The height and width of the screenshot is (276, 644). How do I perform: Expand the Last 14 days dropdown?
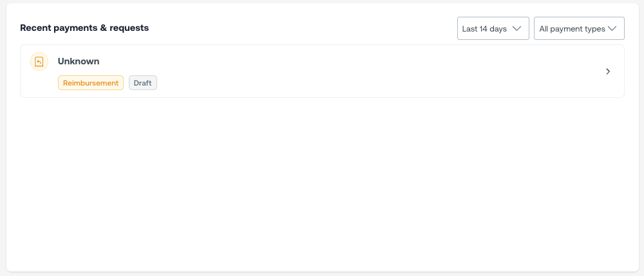tap(493, 28)
